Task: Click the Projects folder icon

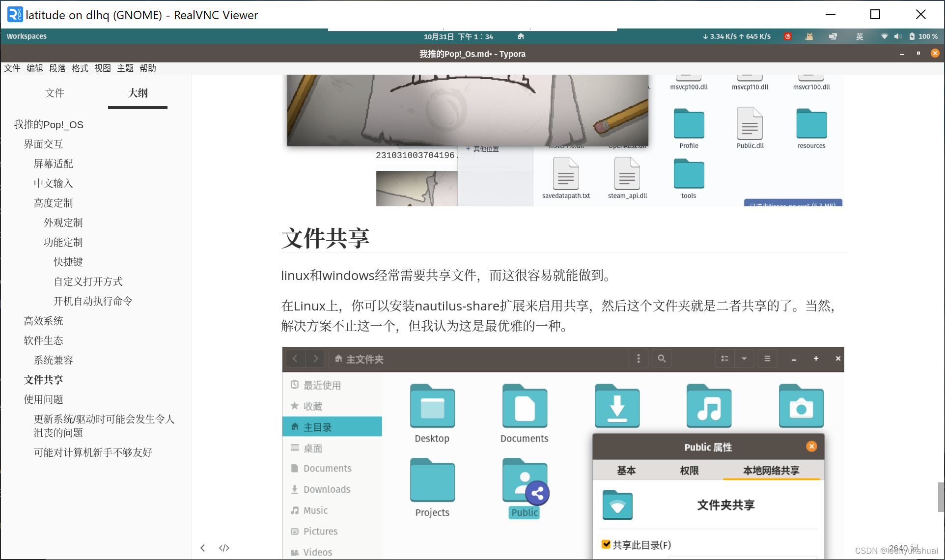Action: point(432,480)
